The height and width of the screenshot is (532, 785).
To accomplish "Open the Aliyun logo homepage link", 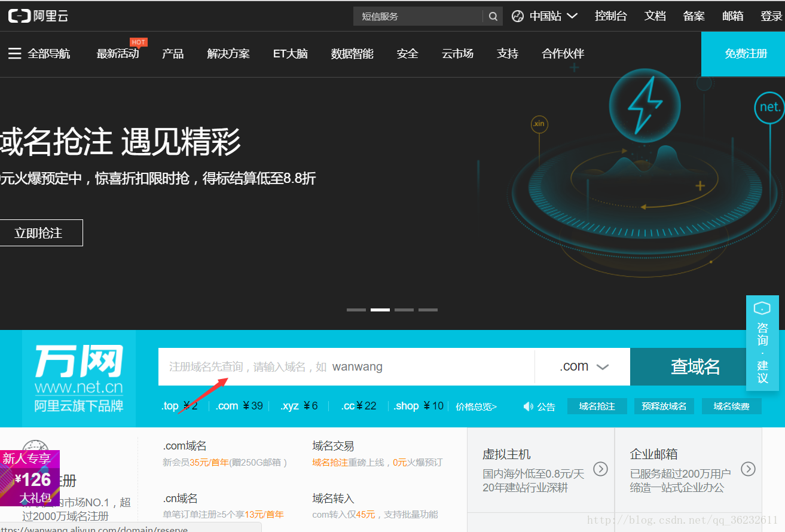I will [38, 16].
